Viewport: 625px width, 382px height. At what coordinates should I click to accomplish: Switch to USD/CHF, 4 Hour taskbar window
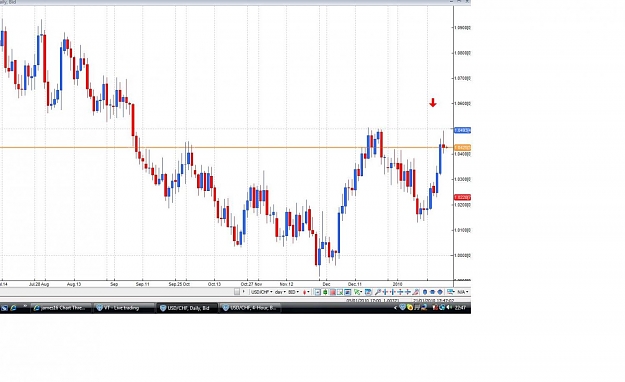click(250, 308)
